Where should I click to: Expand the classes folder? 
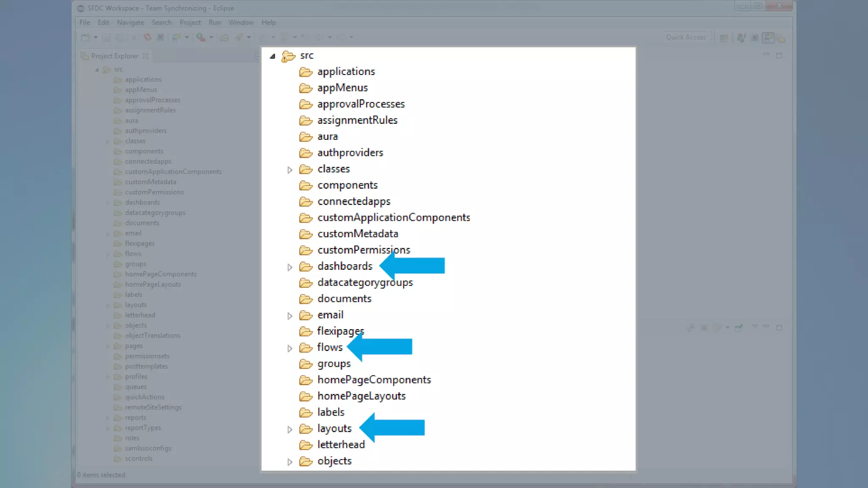(x=290, y=170)
